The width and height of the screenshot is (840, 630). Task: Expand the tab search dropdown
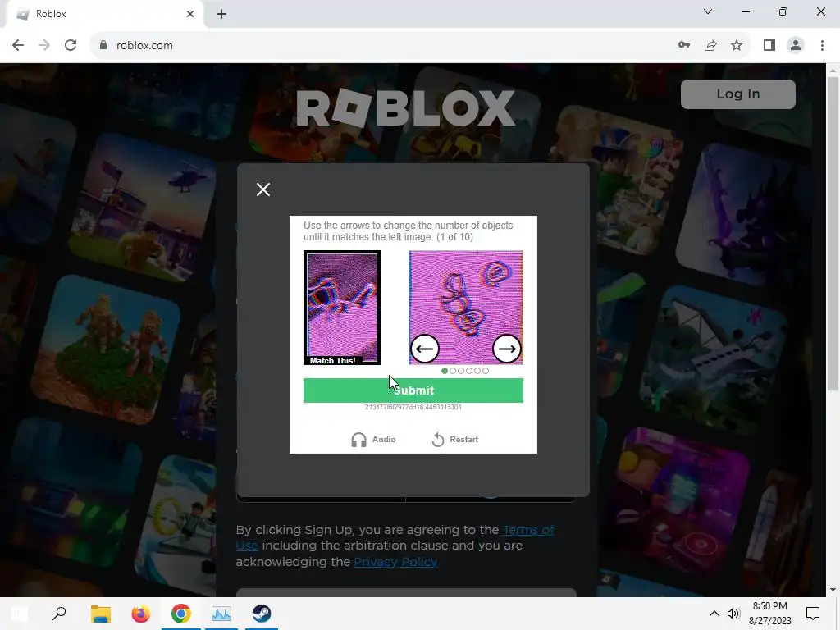[x=708, y=11]
